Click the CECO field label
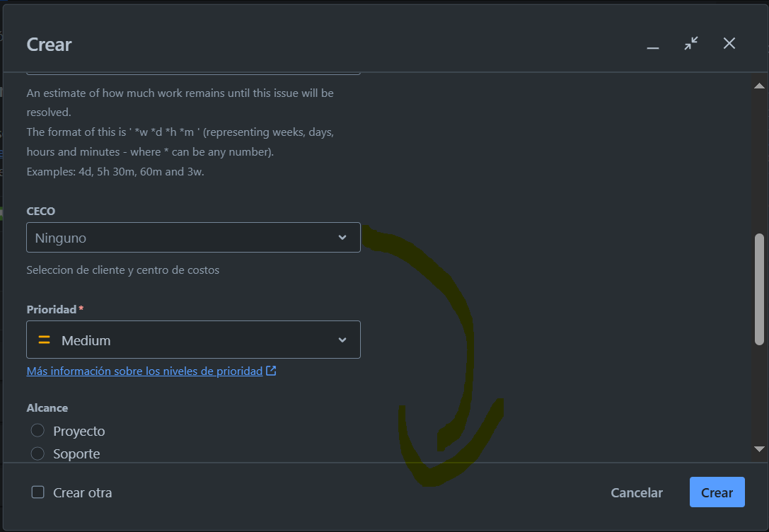 41,212
